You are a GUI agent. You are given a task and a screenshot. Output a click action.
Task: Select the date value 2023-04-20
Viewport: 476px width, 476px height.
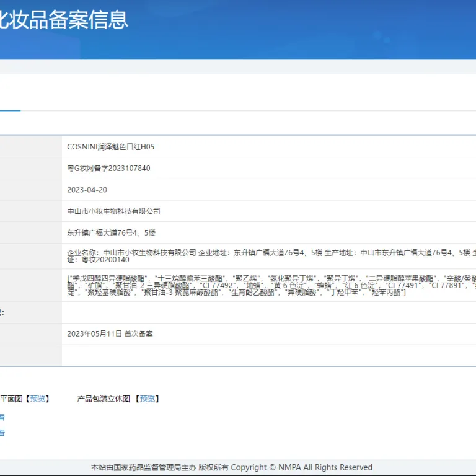coord(87,190)
